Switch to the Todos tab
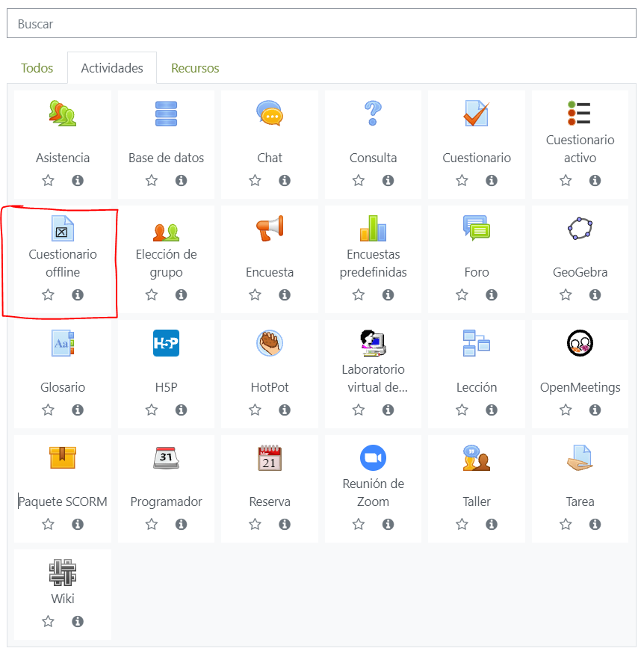This screenshot has height=654, width=644. (37, 68)
